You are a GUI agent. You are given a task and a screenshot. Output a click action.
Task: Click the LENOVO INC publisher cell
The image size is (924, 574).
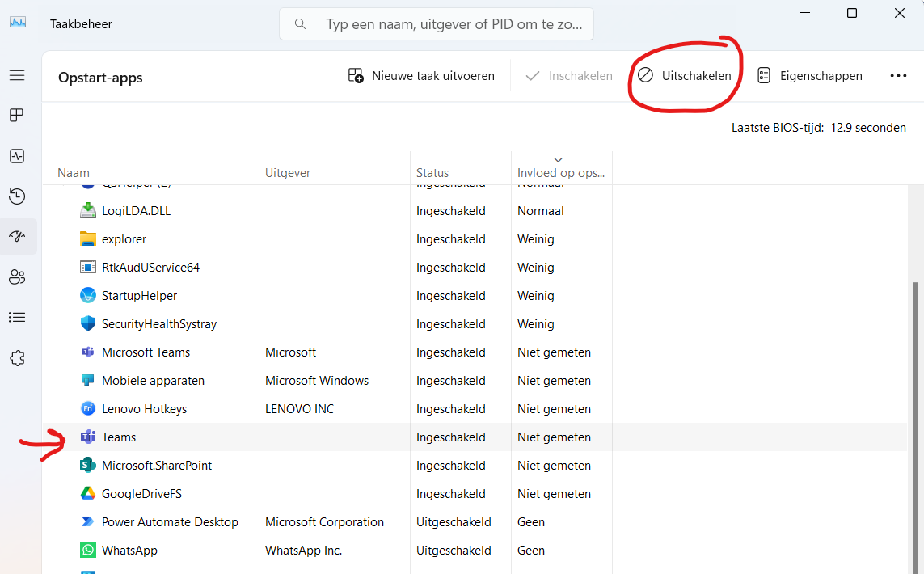pyautogui.click(x=299, y=409)
